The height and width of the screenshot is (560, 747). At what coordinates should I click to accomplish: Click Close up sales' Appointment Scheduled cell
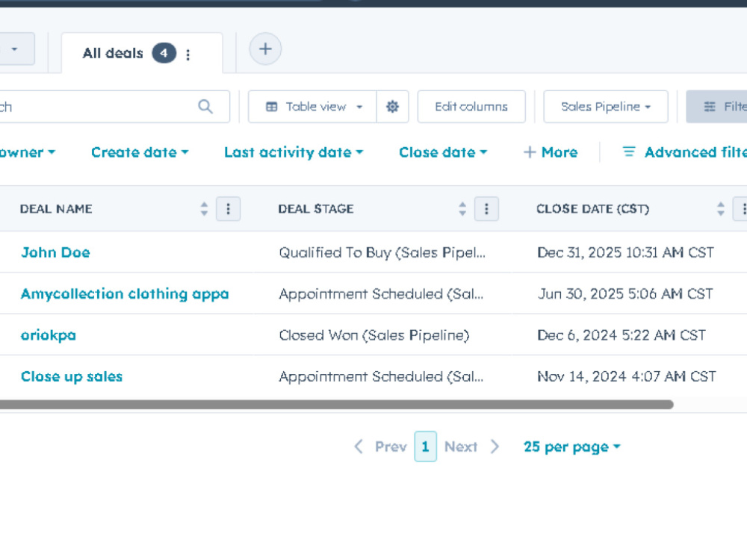click(381, 376)
